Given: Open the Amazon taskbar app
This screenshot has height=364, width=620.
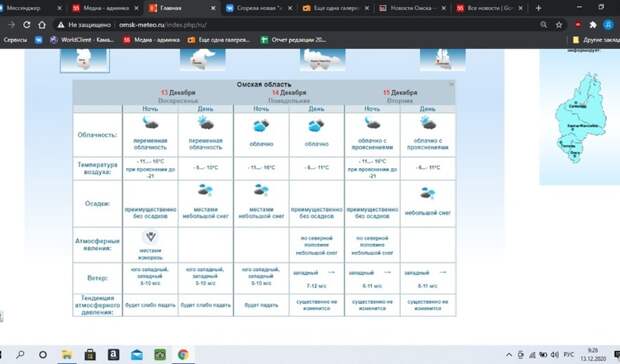Looking at the screenshot, I should [113, 355].
